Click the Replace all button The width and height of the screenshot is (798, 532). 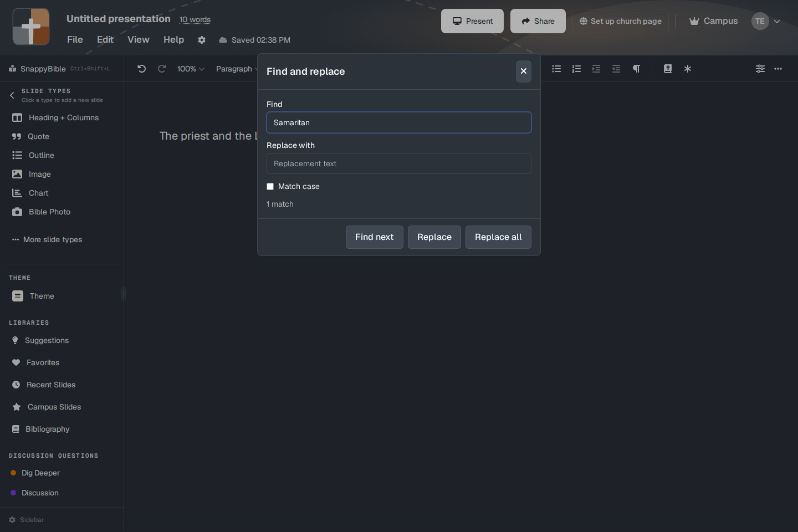[498, 237]
